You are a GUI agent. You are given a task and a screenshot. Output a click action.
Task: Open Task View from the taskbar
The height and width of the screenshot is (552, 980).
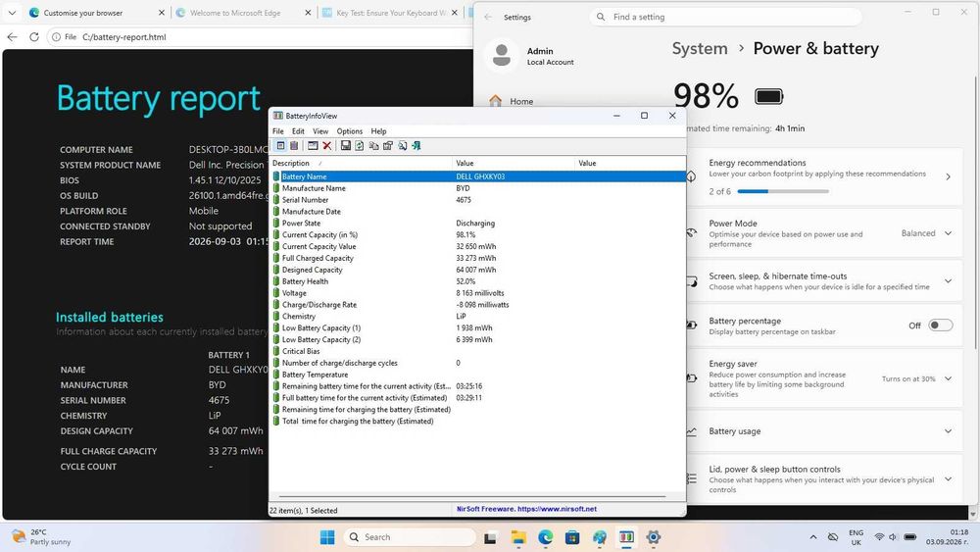point(490,537)
